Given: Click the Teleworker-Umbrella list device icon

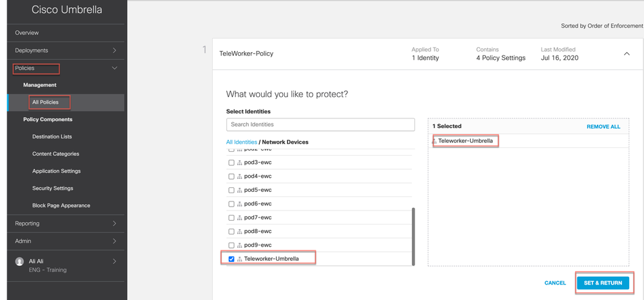Looking at the screenshot, I should pyautogui.click(x=239, y=259).
